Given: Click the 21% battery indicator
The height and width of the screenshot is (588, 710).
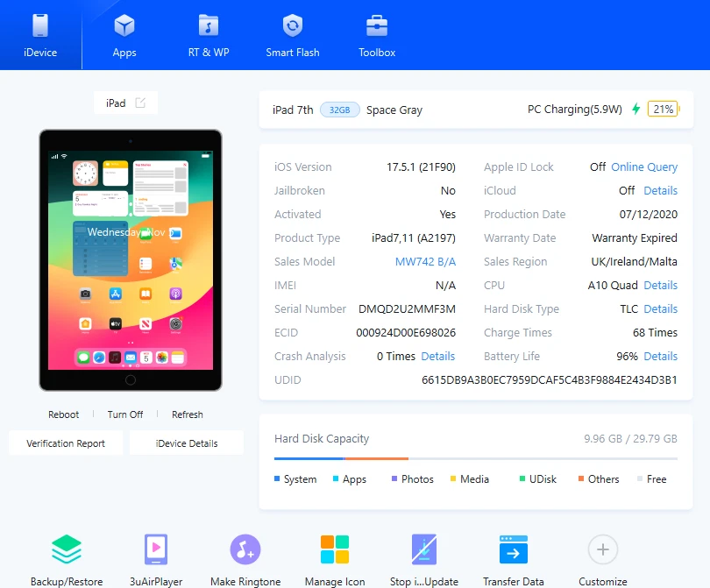Looking at the screenshot, I should point(664,109).
